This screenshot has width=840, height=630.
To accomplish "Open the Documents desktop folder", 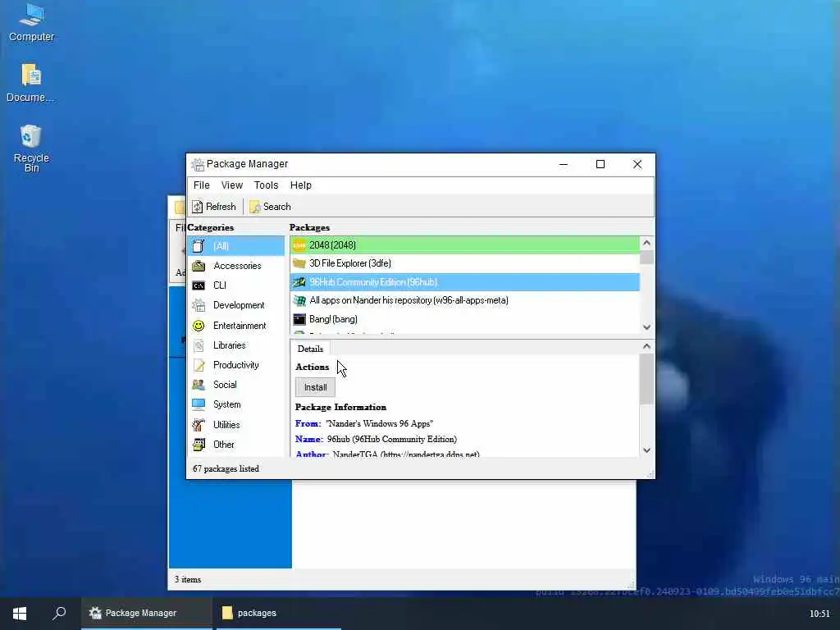I will pos(30,83).
